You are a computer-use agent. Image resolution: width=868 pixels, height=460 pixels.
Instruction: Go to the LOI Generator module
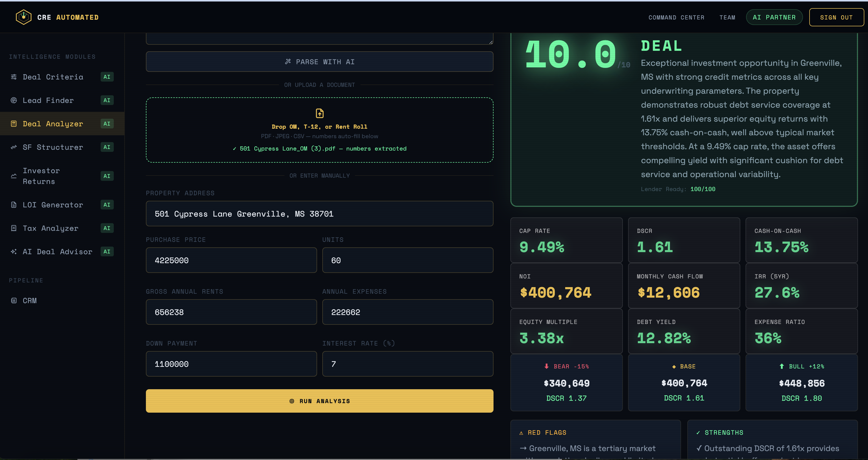coord(62,205)
